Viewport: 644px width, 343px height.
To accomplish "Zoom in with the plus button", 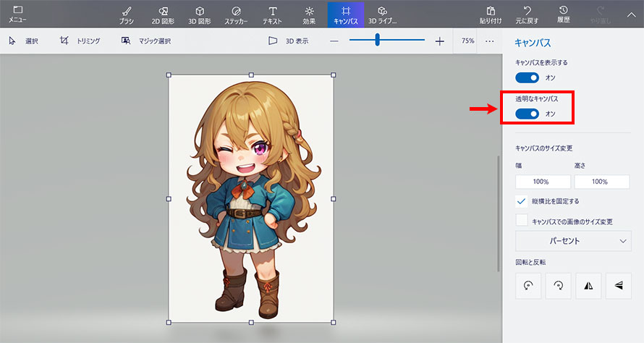I will click(x=439, y=41).
